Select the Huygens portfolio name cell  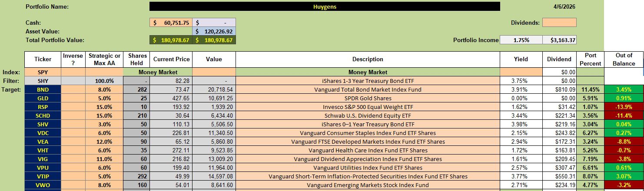pos(325,7)
